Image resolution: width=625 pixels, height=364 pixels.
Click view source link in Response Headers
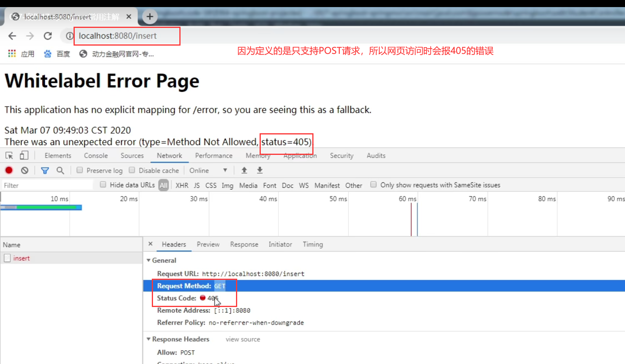pyautogui.click(x=243, y=339)
